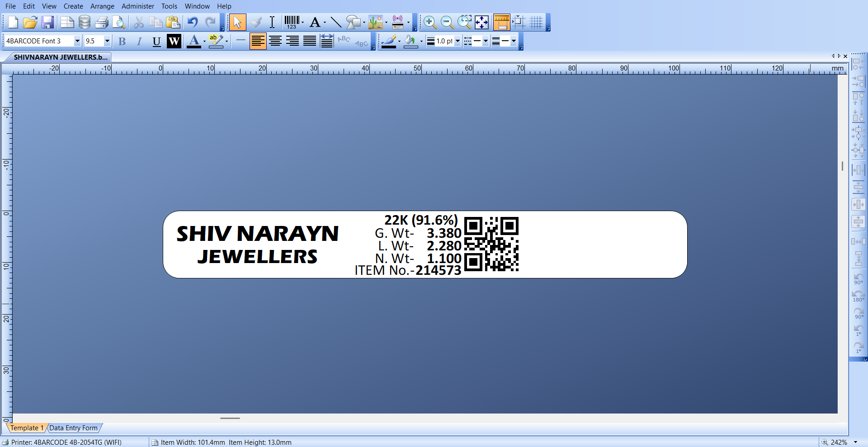Expand the font color dropdown arrow
The width and height of the screenshot is (868, 447).
[x=204, y=42]
